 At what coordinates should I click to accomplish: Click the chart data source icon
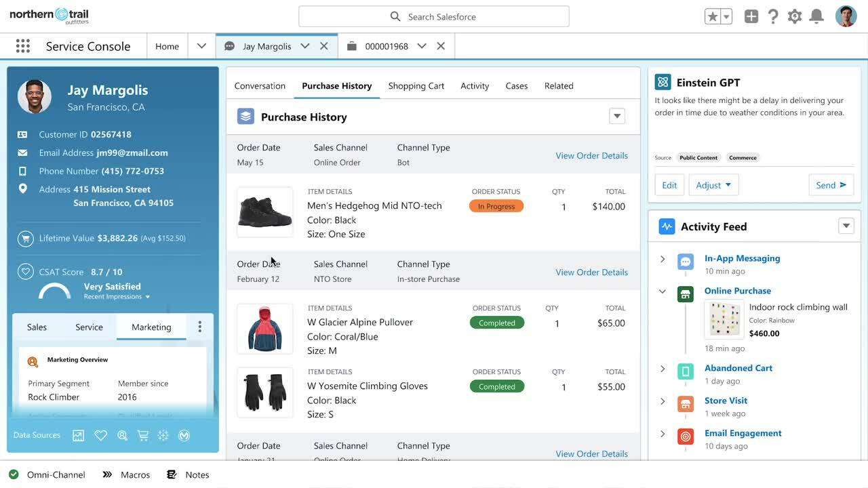(x=79, y=436)
